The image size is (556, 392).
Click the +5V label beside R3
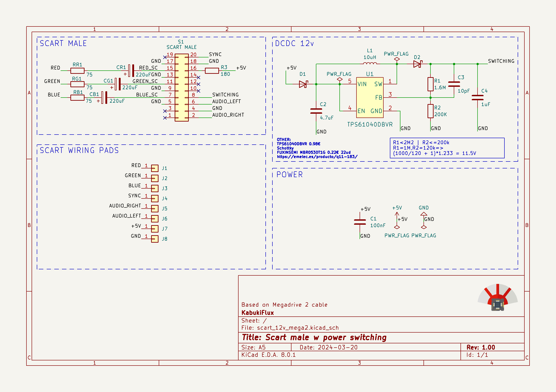[241, 68]
